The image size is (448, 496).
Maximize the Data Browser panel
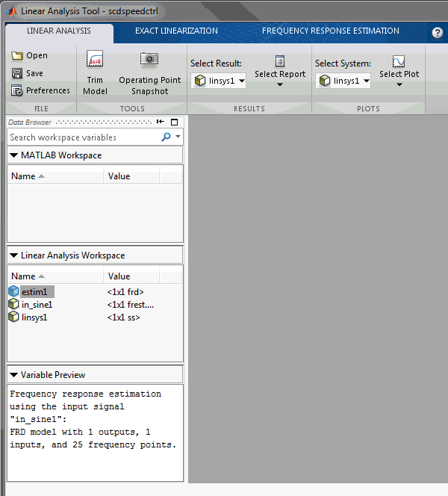pos(175,122)
